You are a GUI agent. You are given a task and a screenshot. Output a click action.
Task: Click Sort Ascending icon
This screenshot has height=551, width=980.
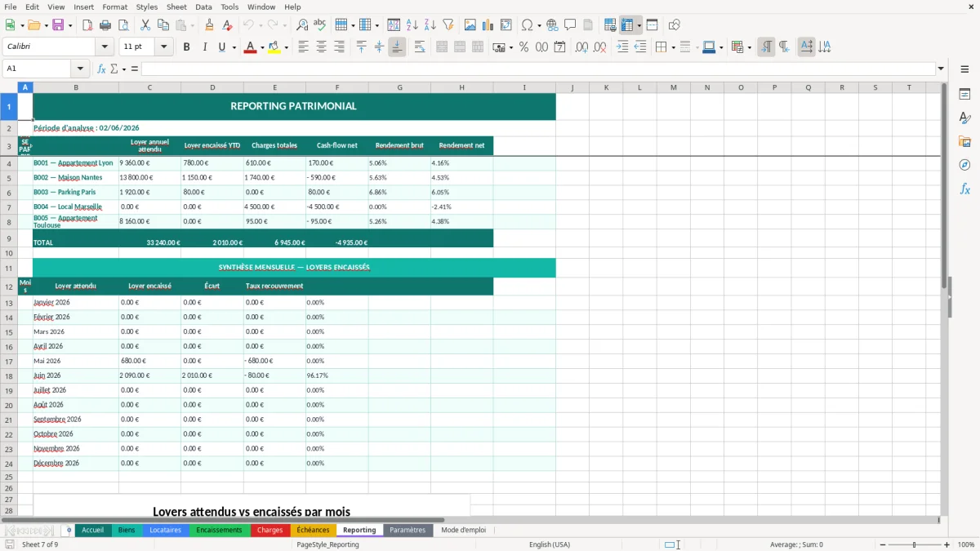[412, 25]
